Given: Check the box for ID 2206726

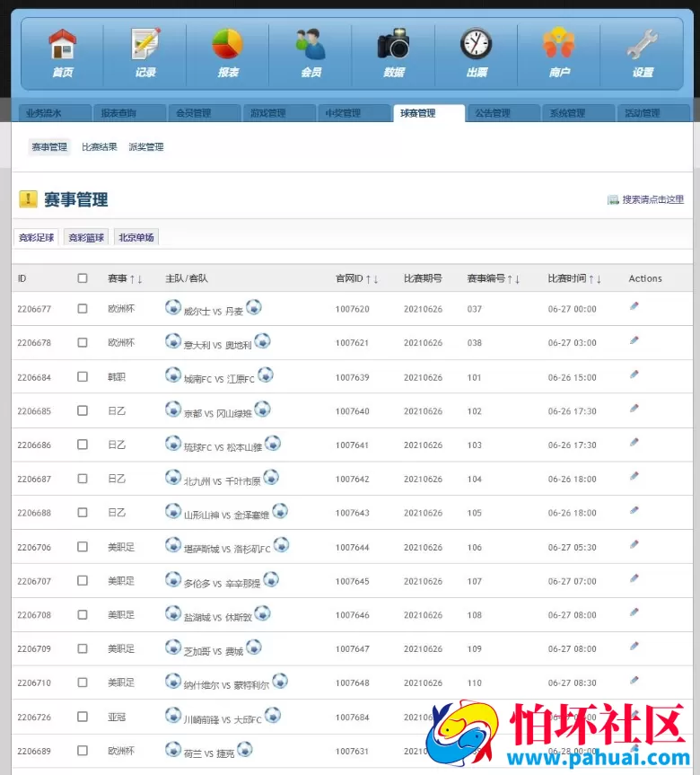Looking at the screenshot, I should (83, 717).
